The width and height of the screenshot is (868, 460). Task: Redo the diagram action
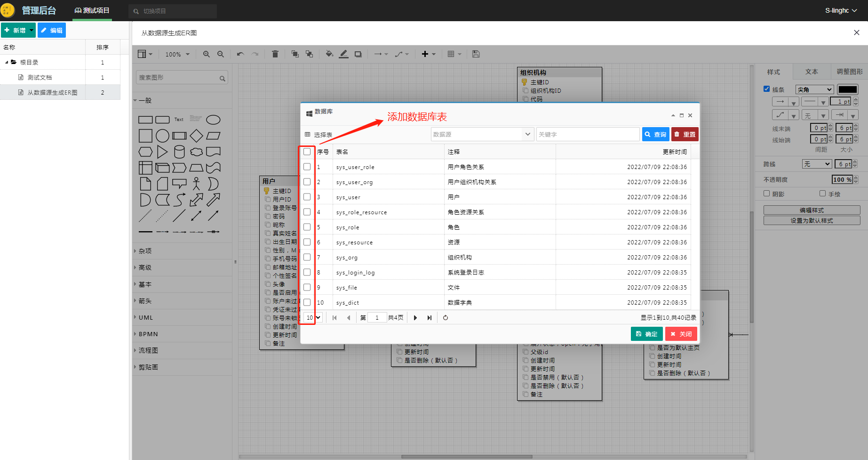click(x=255, y=54)
